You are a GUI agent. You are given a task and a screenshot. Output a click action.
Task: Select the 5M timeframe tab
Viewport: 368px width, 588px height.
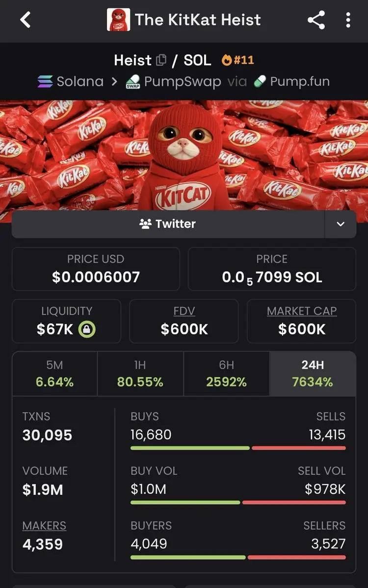54,373
